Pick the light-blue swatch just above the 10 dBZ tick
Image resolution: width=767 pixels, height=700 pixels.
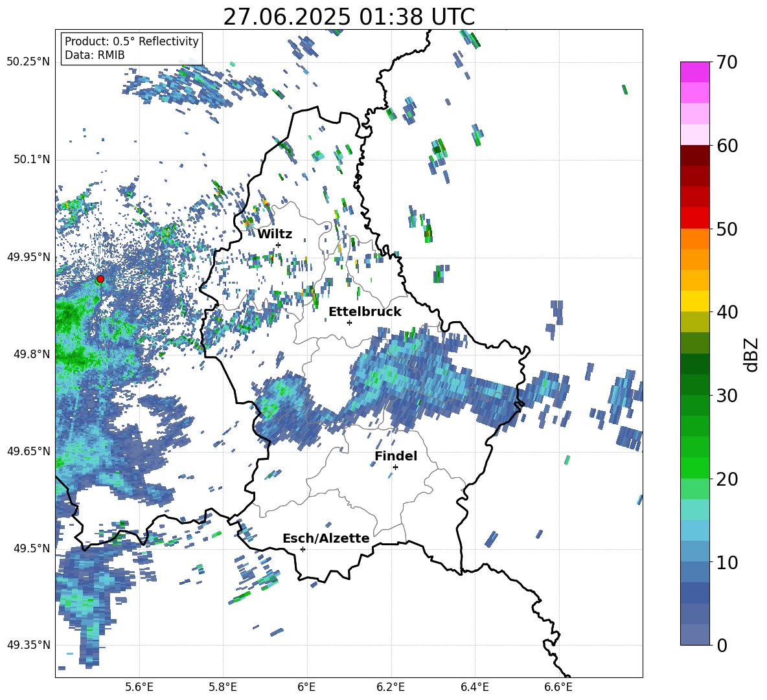pos(694,551)
